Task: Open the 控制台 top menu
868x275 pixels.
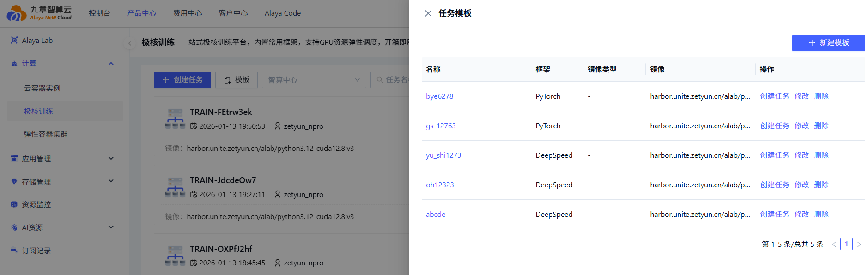Action: pyautogui.click(x=99, y=13)
